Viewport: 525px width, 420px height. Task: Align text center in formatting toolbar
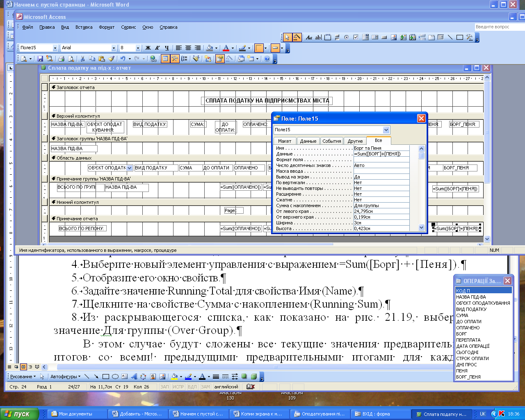click(x=188, y=48)
